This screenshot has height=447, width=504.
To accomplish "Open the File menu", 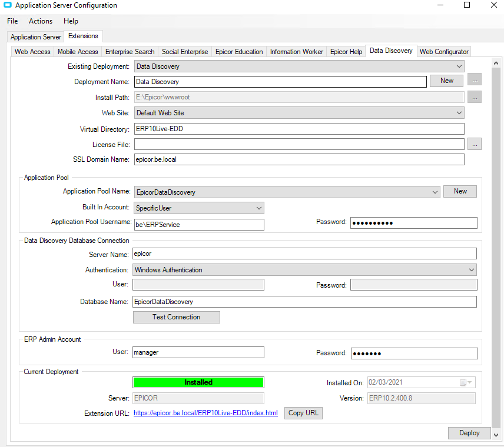I will point(12,21).
